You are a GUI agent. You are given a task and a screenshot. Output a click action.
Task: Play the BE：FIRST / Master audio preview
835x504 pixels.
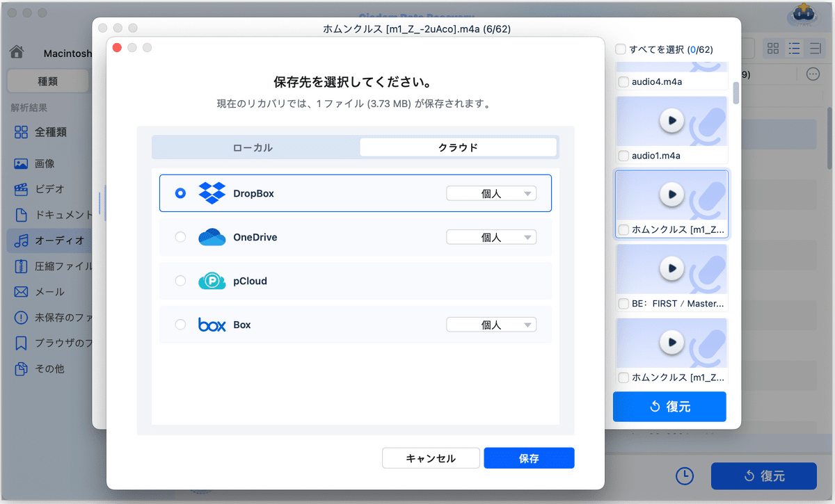pyautogui.click(x=671, y=268)
